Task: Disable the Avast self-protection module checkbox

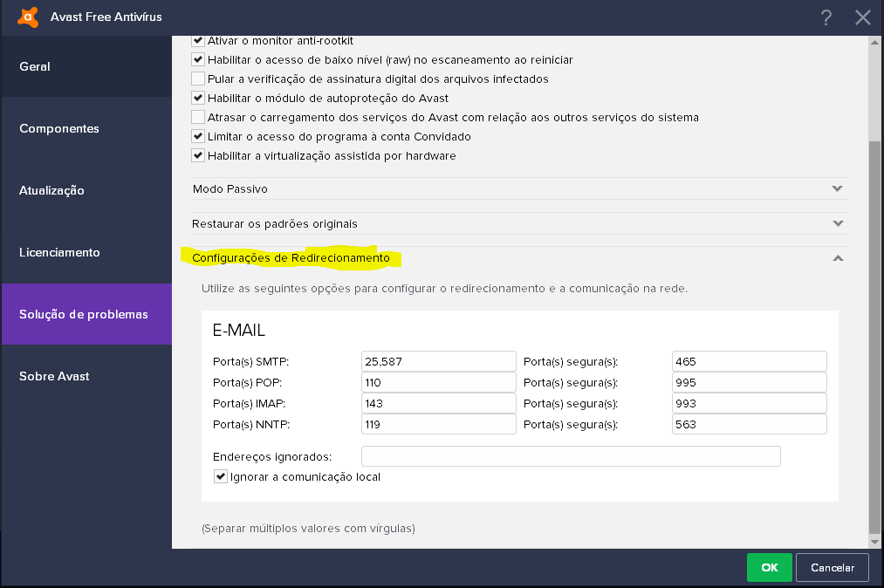Action: pos(198,99)
